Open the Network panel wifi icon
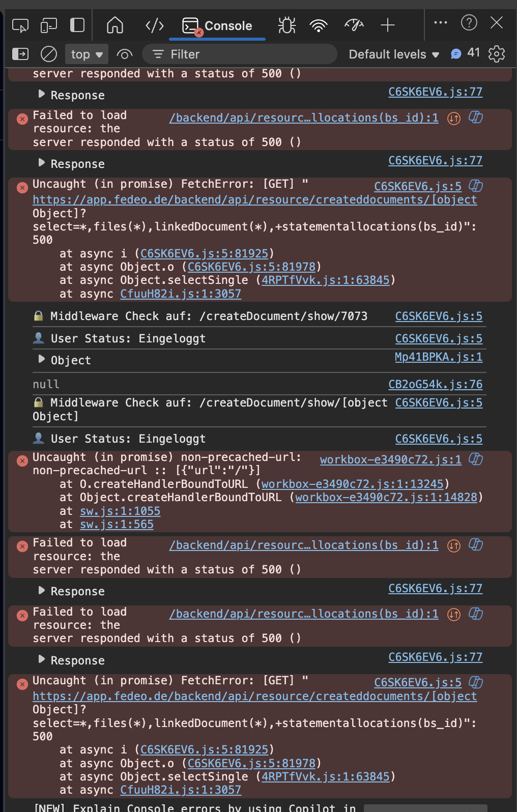Viewport: 517px width, 812px height. point(319,25)
